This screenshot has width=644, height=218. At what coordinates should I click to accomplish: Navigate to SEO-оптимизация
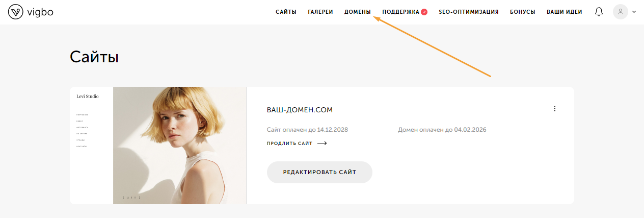tap(468, 12)
